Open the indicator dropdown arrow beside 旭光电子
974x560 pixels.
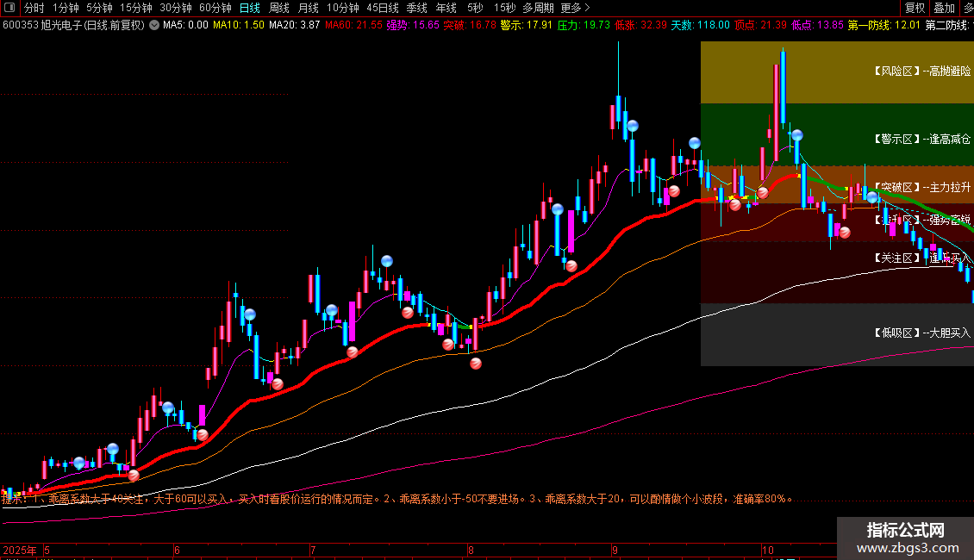pyautogui.click(x=154, y=26)
